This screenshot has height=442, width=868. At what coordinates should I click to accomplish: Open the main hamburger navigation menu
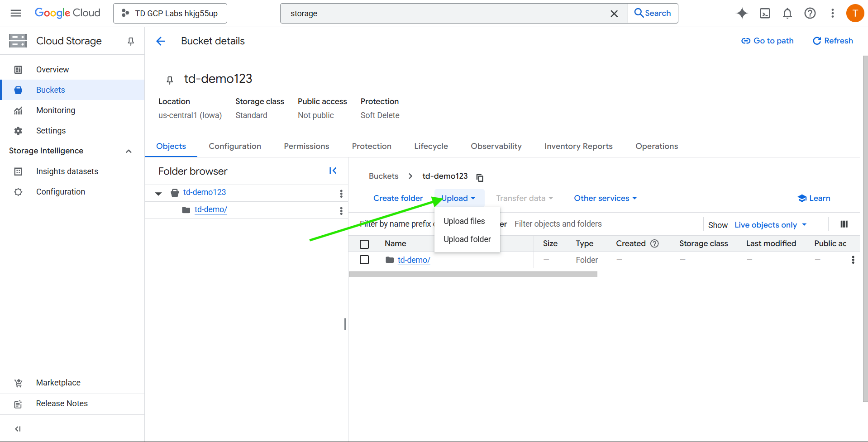16,13
